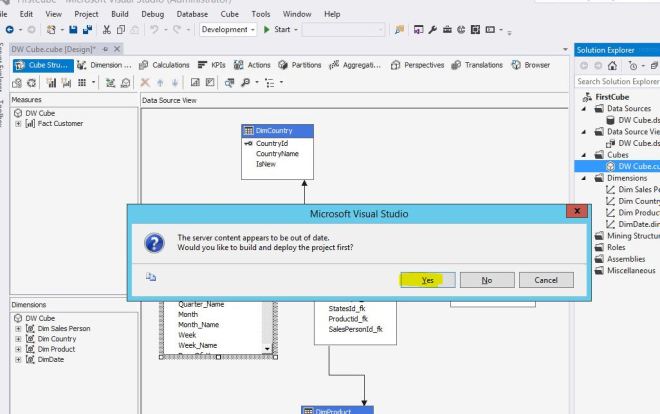Viewport: 660px width, 414px height.
Task: Click Yes to build and deploy
Action: click(427, 280)
